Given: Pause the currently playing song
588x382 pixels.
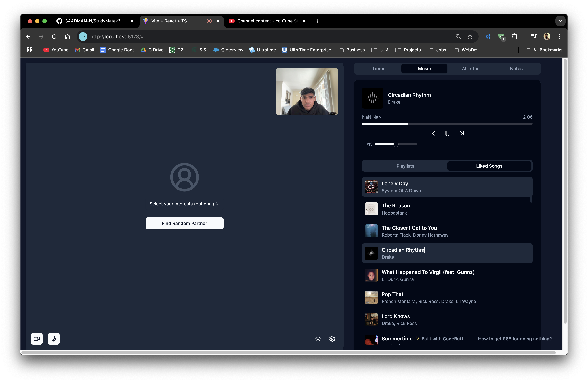Looking at the screenshot, I should 447,133.
